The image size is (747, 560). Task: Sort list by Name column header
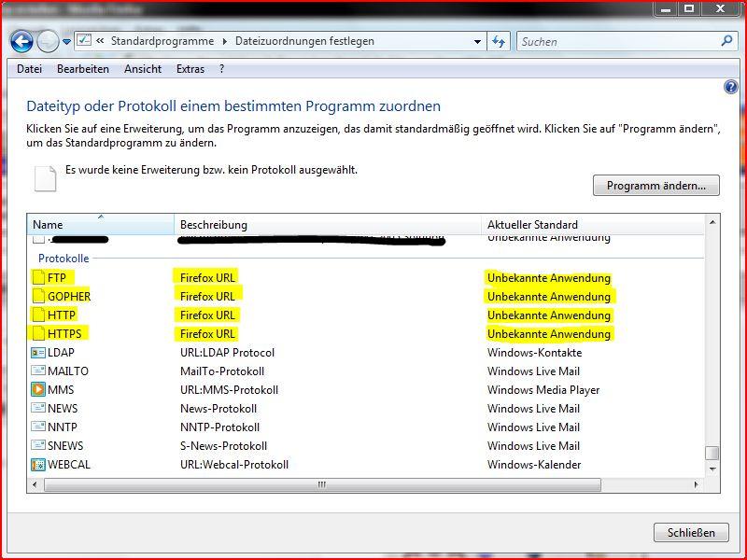(x=101, y=224)
